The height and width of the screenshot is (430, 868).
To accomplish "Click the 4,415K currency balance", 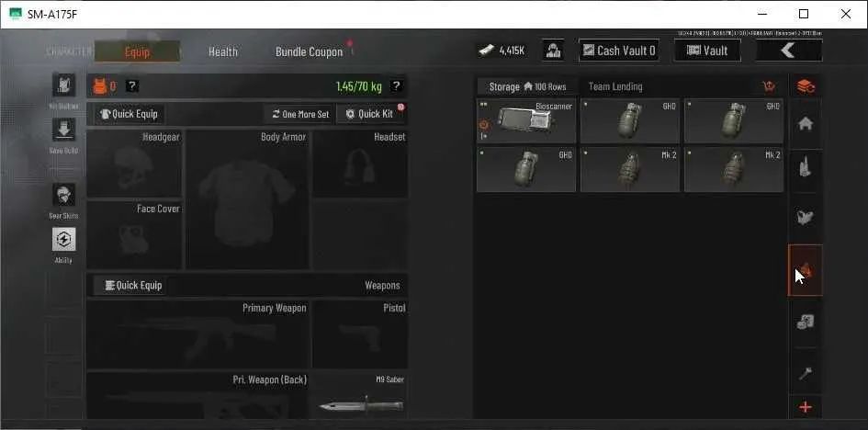I will (512, 51).
